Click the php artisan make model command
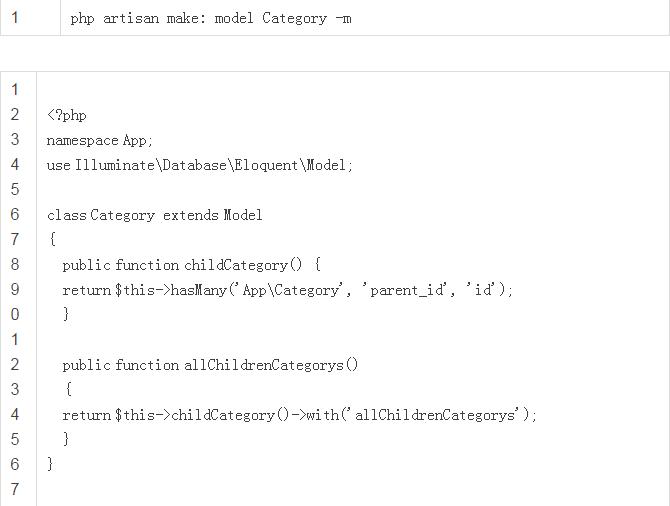Image resolution: width=670 pixels, height=506 pixels. coord(210,18)
